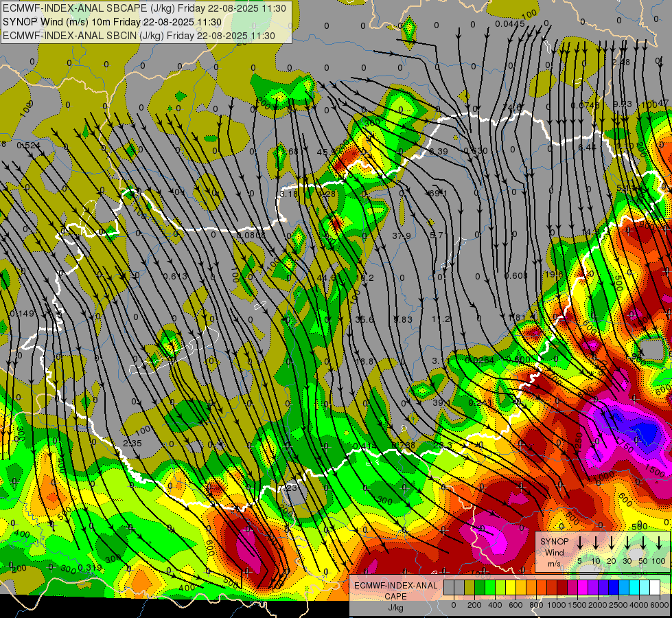Click the 39.1 value on the map
Screen dimensions: 672x618
tap(442, 402)
